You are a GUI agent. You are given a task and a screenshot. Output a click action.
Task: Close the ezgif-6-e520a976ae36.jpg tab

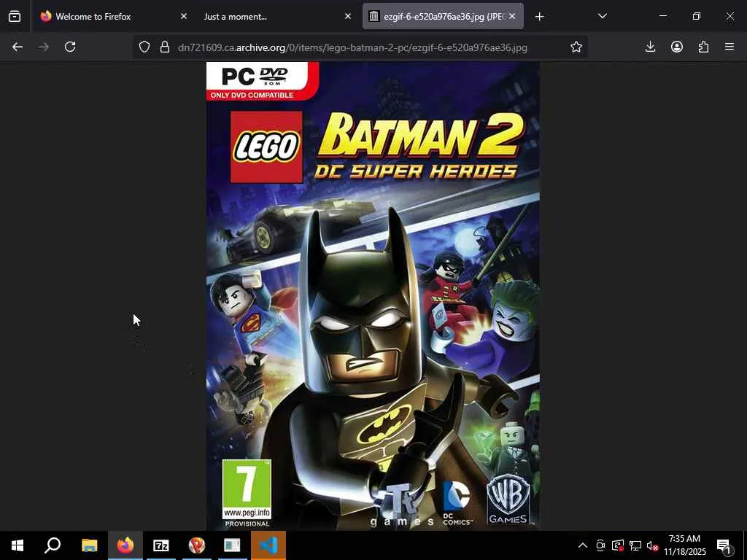tap(512, 16)
